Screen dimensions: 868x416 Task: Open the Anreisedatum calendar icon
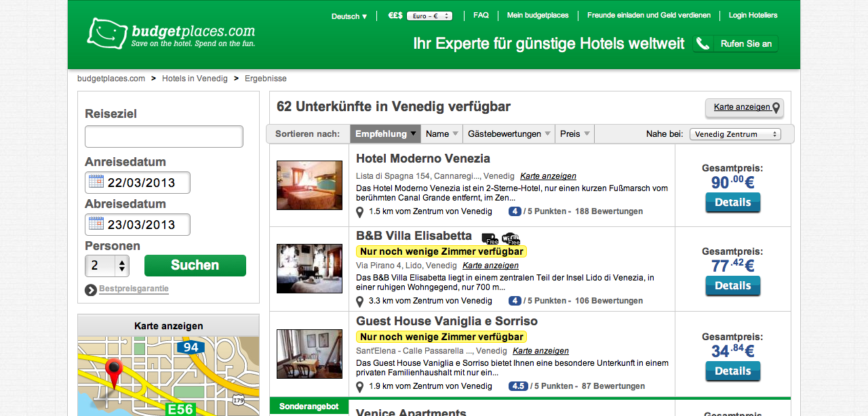tap(96, 182)
